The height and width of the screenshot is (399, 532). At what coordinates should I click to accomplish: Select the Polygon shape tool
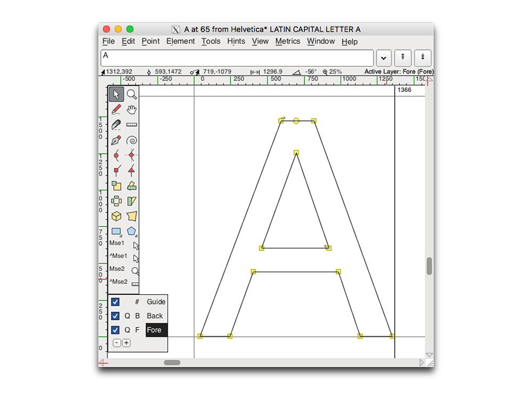click(131, 231)
